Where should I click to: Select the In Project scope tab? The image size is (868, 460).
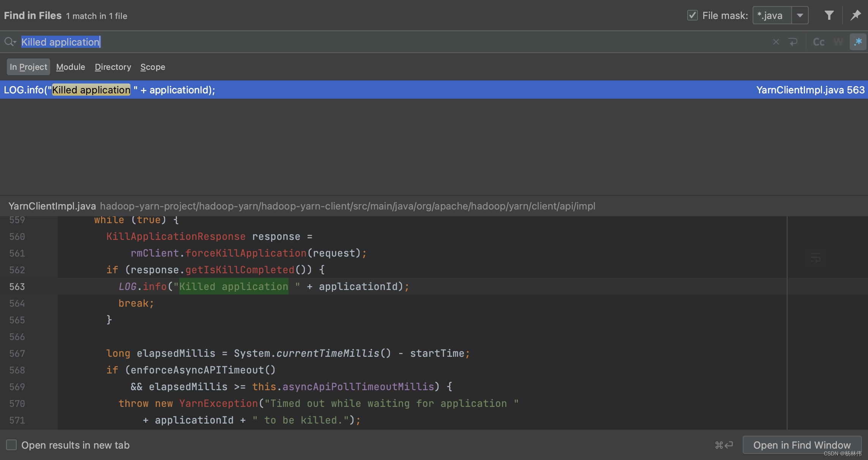(28, 67)
